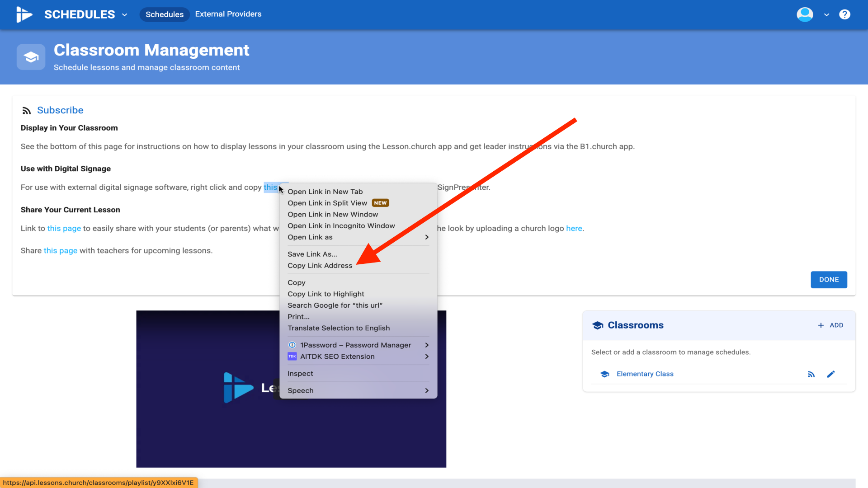Screen dimensions: 868x488
Task: Click the Classroom Management graduation cap icon
Action: 31,57
